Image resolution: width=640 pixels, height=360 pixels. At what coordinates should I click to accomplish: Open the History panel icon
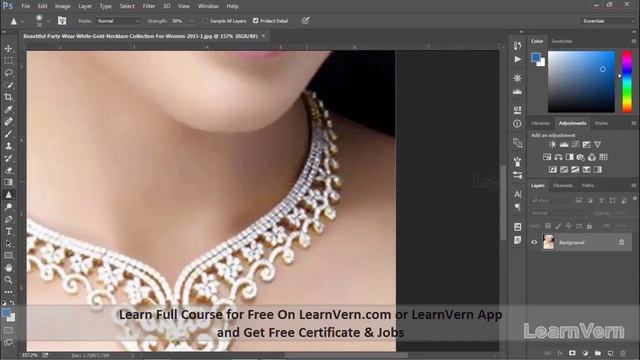[517, 45]
